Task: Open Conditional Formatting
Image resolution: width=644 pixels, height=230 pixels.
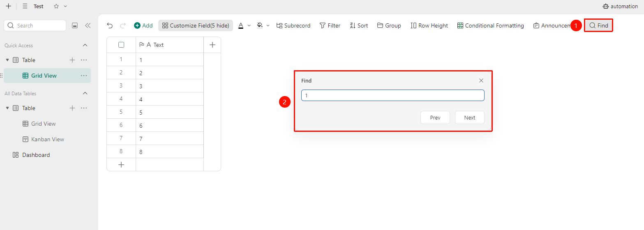Action: [x=491, y=25]
